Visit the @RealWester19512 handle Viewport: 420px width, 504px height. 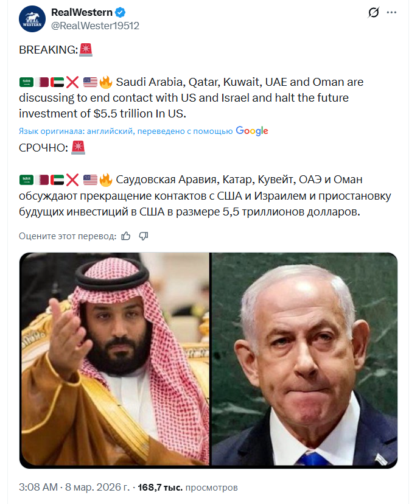click(x=95, y=26)
